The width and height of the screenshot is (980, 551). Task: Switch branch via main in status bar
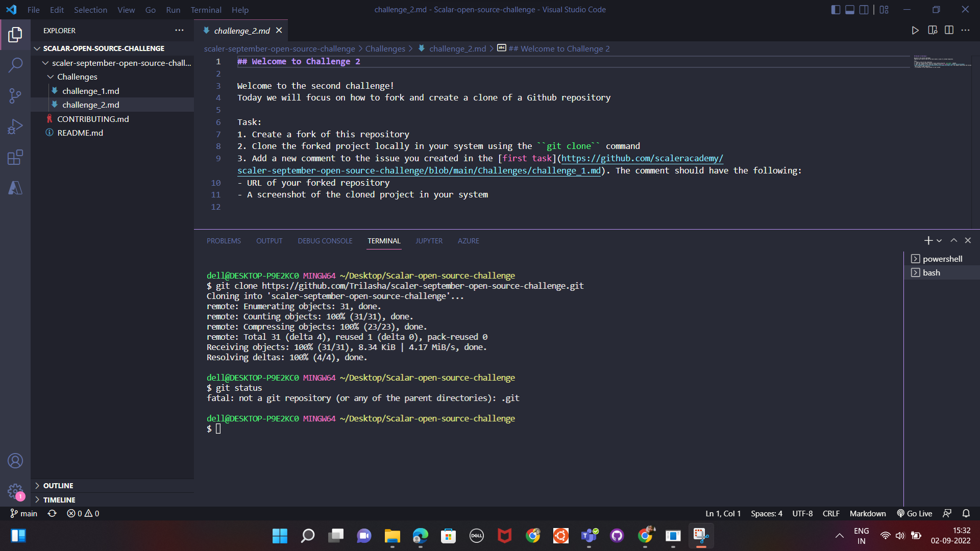(x=24, y=514)
